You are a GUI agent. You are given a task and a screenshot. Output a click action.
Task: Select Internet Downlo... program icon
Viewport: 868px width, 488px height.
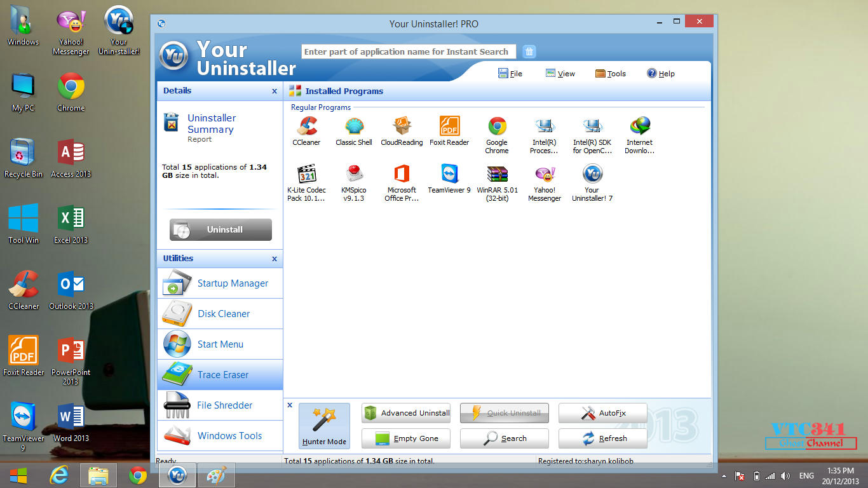tap(640, 135)
